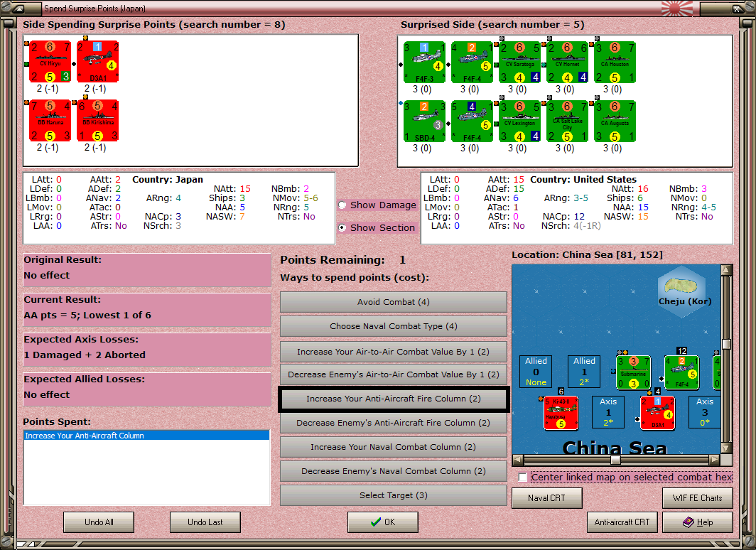Decrease enemy's anti-aircraft fire column
Image resolution: width=756 pixels, height=550 pixels.
(394, 423)
